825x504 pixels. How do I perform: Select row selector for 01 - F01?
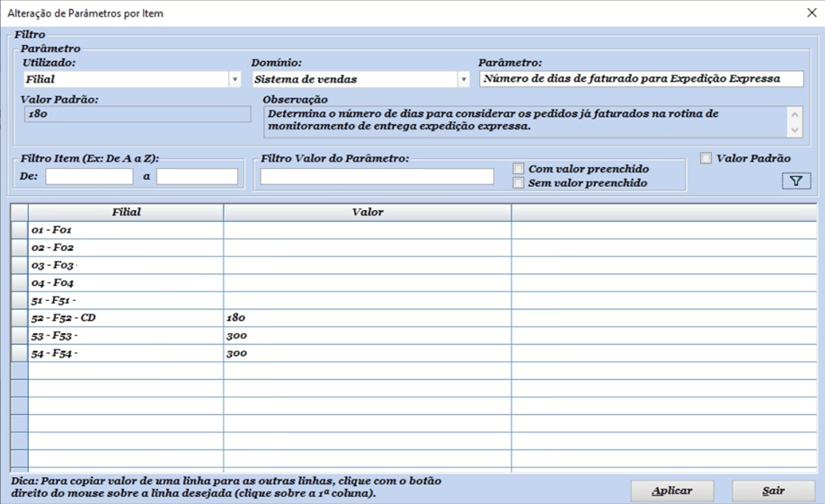tap(19, 230)
